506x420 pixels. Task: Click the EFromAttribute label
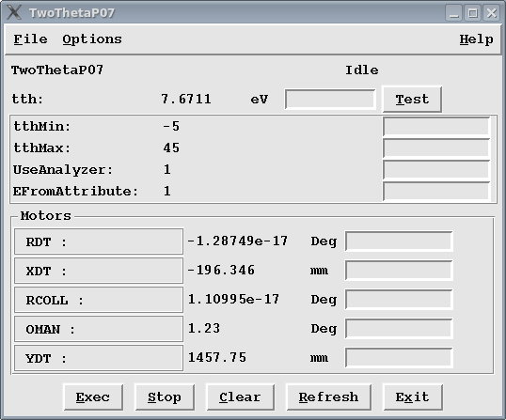click(75, 191)
